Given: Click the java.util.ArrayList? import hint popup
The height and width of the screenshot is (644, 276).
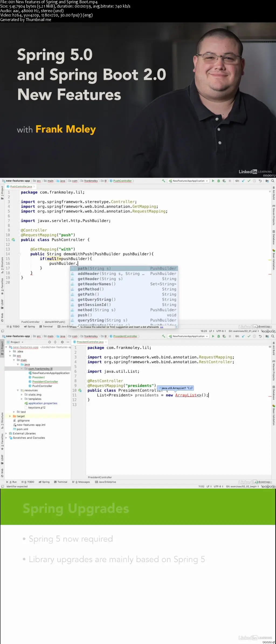Looking at the screenshot, I should coord(175,388).
